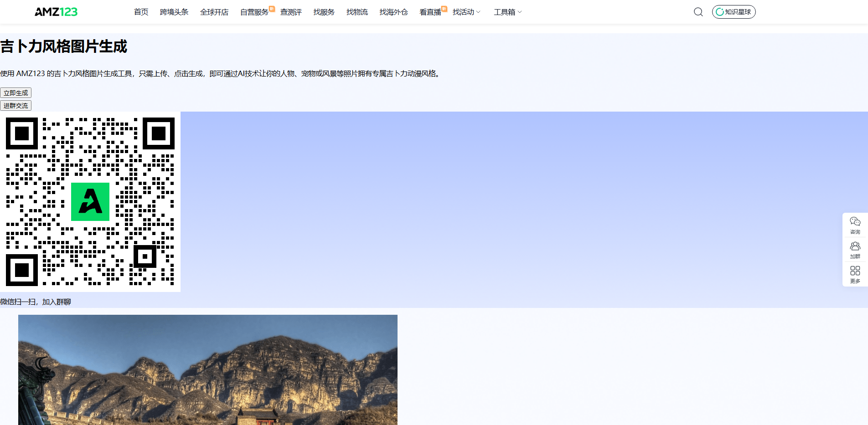Open the 找海外仓 page
This screenshot has width=868, height=425.
pyautogui.click(x=393, y=12)
